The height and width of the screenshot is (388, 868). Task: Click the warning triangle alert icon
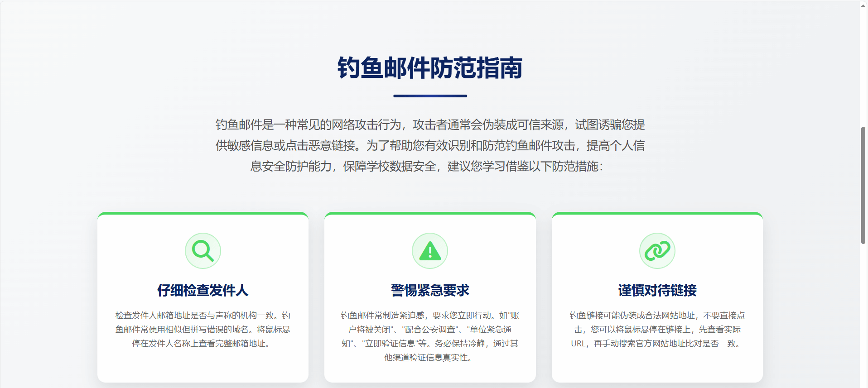point(429,251)
